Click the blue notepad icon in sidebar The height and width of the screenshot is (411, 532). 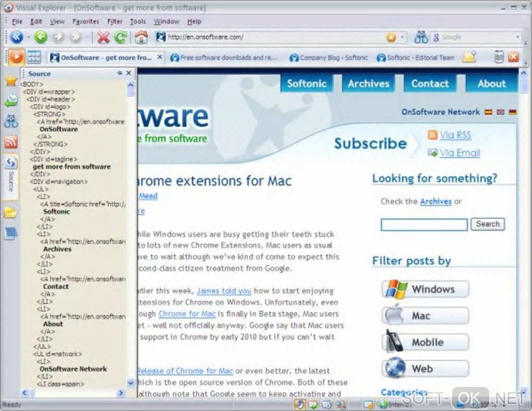tap(11, 233)
